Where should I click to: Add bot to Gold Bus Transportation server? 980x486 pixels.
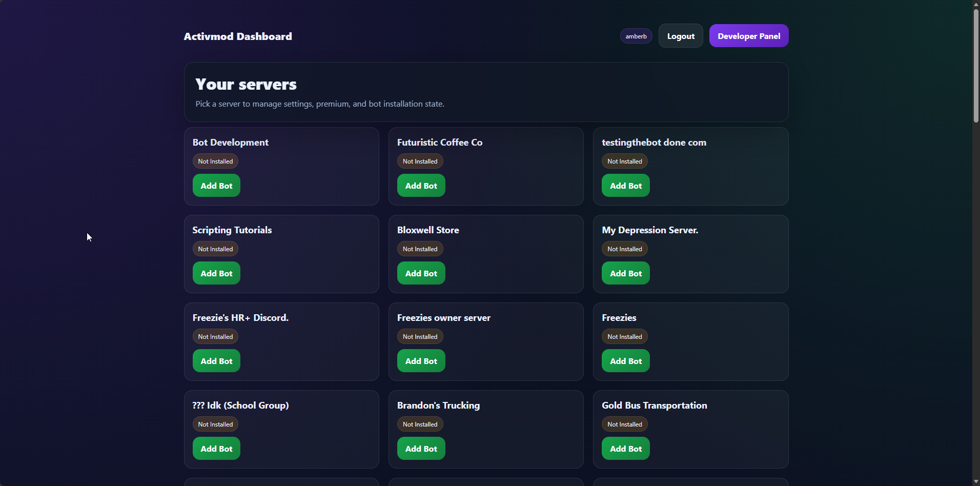pyautogui.click(x=625, y=449)
